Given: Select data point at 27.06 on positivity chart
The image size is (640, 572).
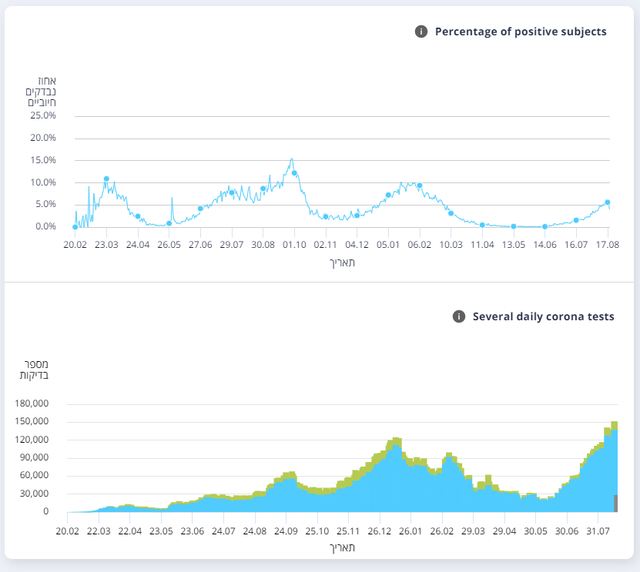Looking at the screenshot, I should click(x=200, y=209).
